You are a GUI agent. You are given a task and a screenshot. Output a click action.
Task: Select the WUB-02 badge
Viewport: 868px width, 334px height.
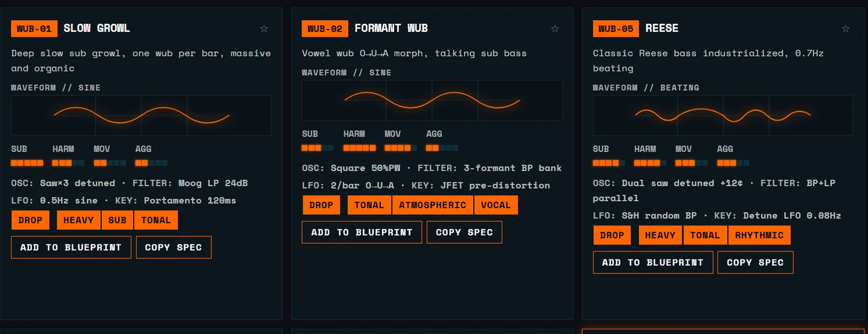coord(325,28)
